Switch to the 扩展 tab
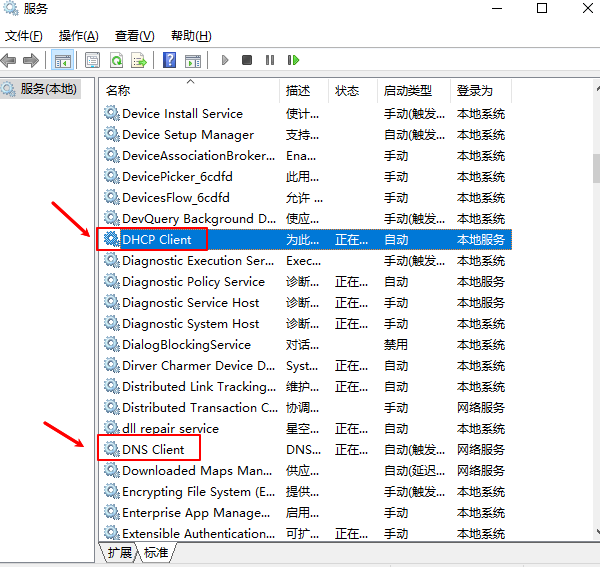The image size is (600, 567). pos(119,552)
